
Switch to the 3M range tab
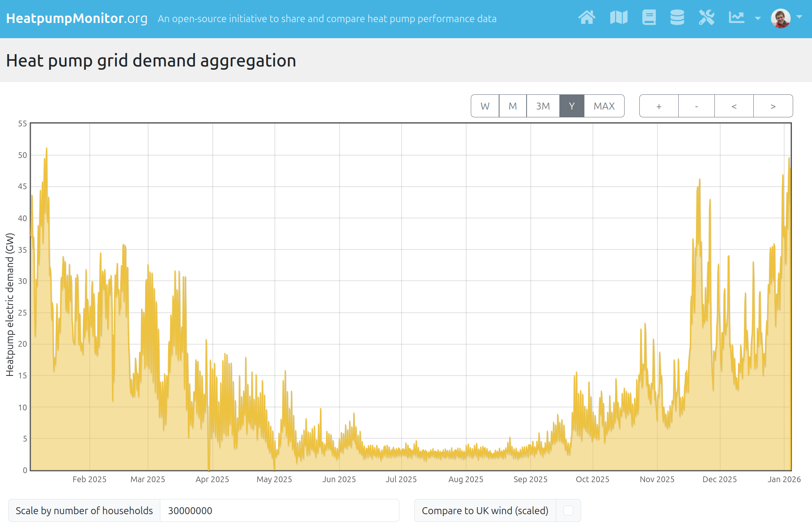[543, 106]
